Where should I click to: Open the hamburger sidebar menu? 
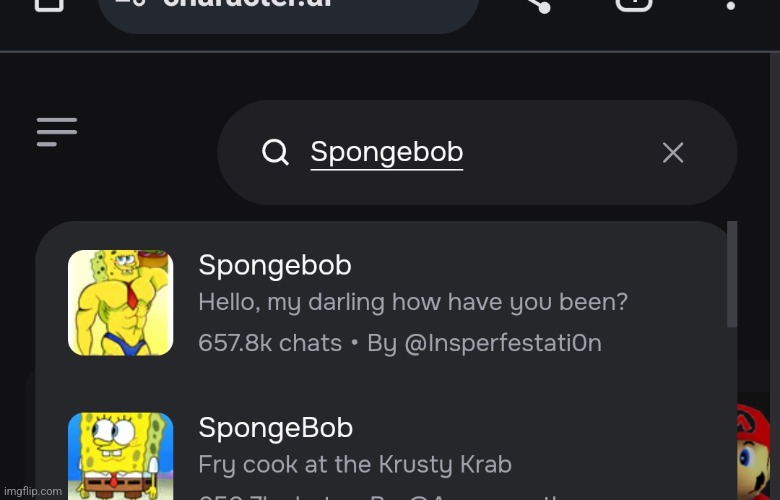click(x=57, y=132)
